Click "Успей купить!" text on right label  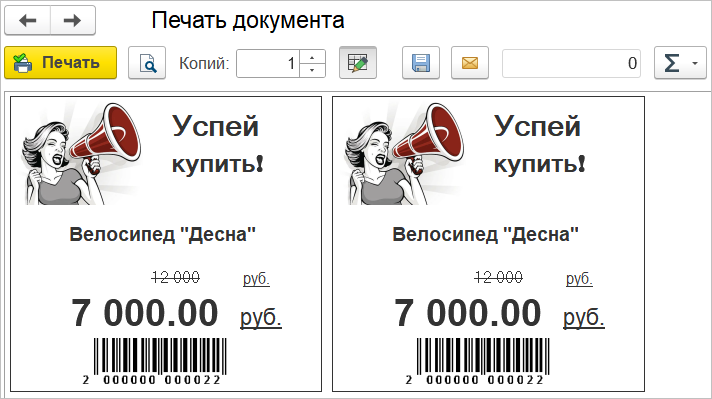[x=539, y=144]
